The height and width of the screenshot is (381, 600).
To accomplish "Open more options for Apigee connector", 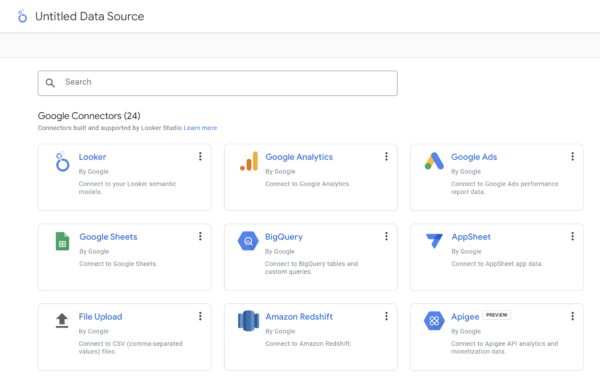I will pos(572,316).
